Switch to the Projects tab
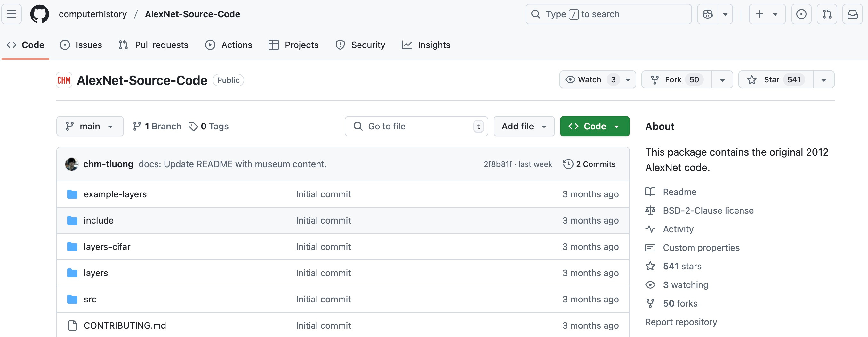This screenshot has width=868, height=337. tap(293, 45)
